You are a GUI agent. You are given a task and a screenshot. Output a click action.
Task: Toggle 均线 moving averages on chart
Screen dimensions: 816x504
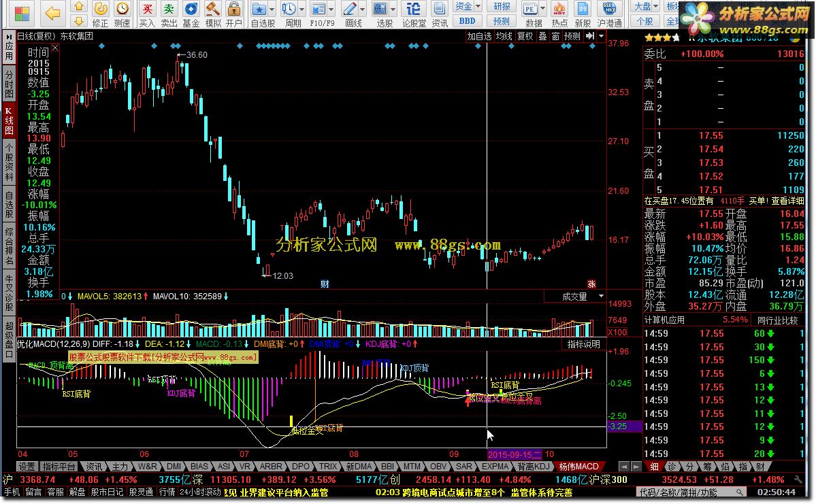click(x=504, y=37)
